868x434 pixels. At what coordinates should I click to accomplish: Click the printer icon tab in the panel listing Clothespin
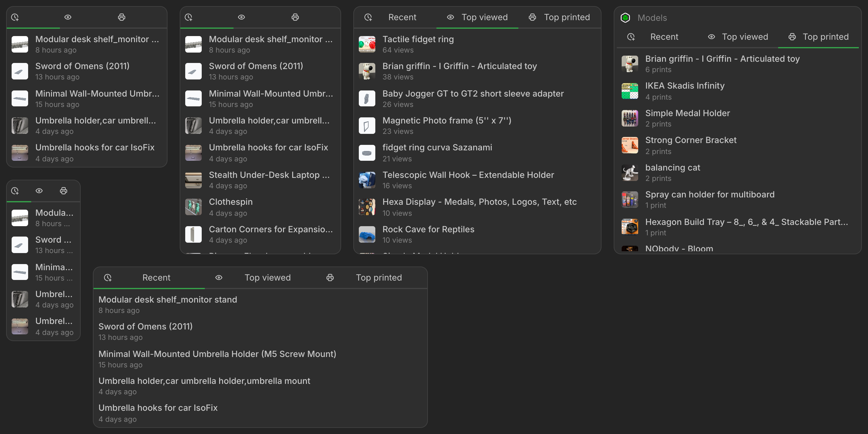pyautogui.click(x=295, y=17)
